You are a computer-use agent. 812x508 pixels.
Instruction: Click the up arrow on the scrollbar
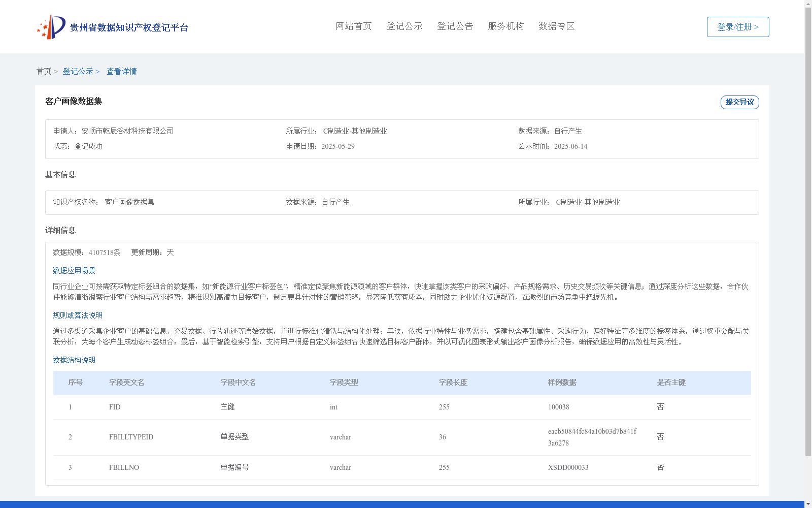[x=808, y=4]
